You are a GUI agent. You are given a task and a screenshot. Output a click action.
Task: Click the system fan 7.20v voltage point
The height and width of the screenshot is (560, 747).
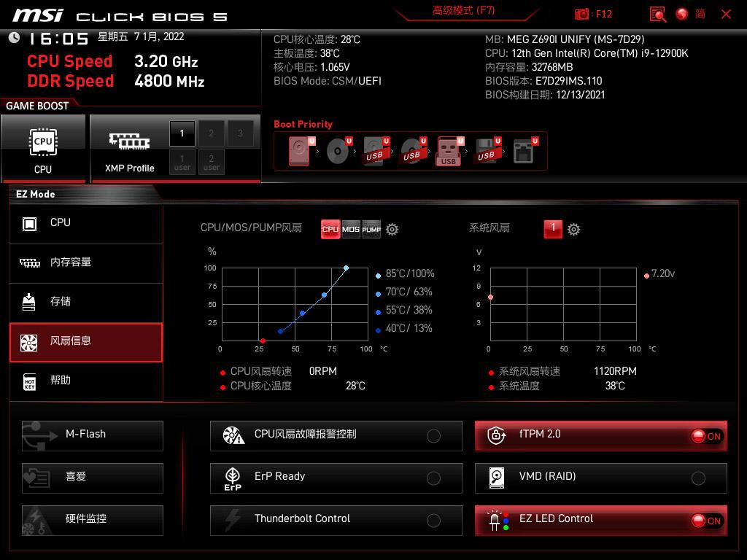(491, 297)
